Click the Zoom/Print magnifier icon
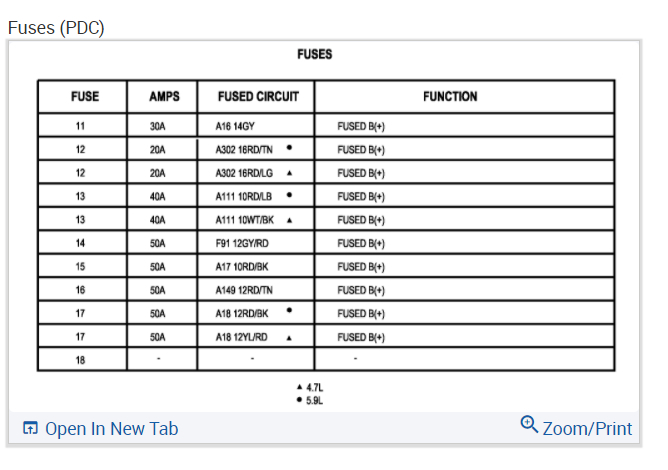 [x=530, y=425]
